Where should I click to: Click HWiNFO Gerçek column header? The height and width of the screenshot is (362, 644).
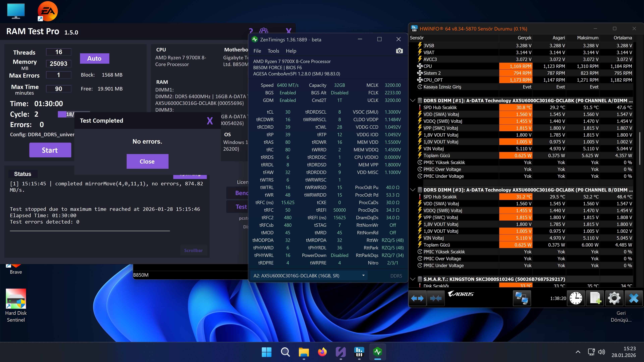point(516,38)
